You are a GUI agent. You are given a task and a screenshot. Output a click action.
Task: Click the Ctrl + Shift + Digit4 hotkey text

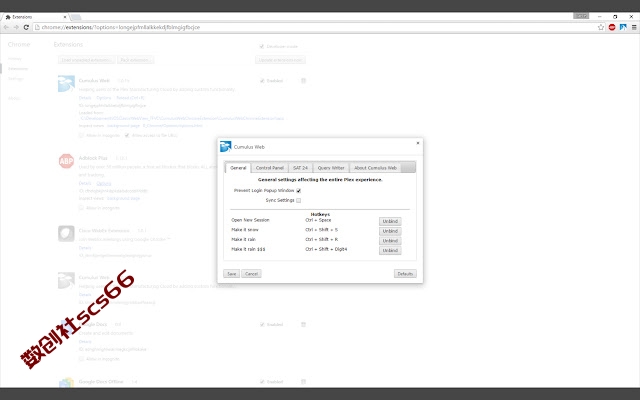pyautogui.click(x=326, y=249)
